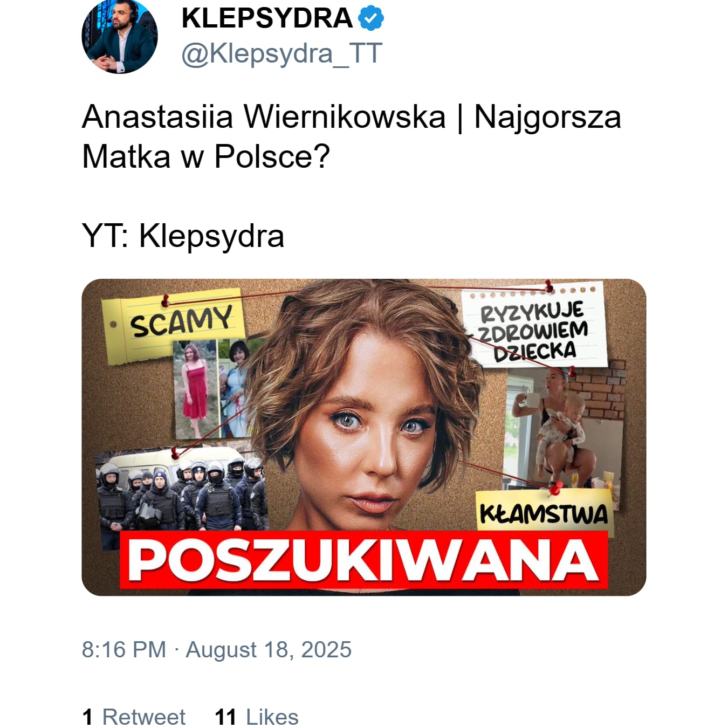The width and height of the screenshot is (728, 728).
Task: Click the woman in red dress photo
Action: tap(195, 388)
